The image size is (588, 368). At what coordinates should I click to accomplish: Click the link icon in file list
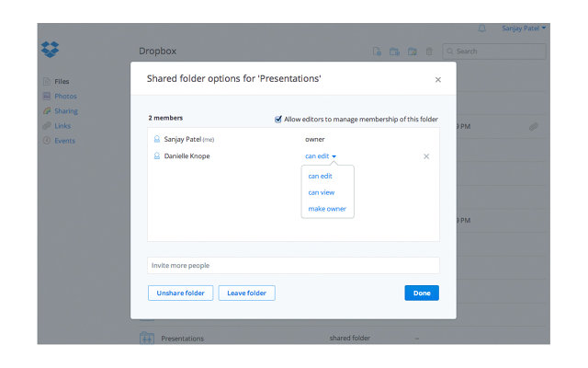(533, 127)
